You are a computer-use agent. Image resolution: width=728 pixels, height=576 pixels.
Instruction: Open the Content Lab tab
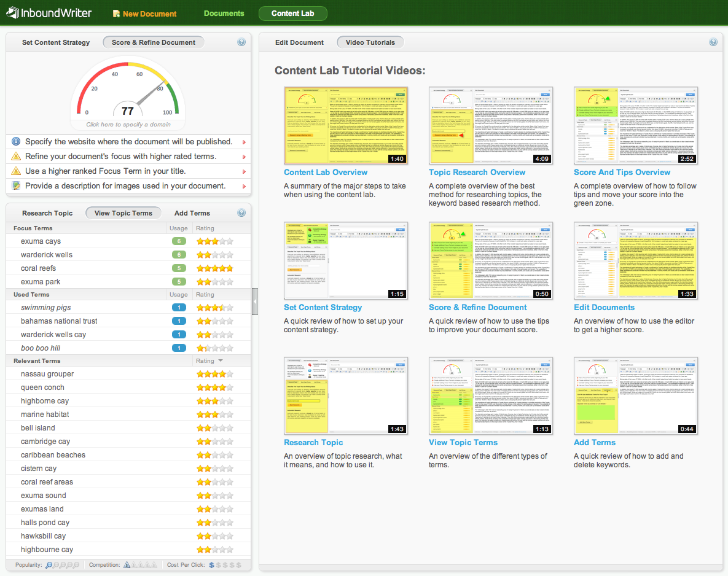click(x=292, y=14)
